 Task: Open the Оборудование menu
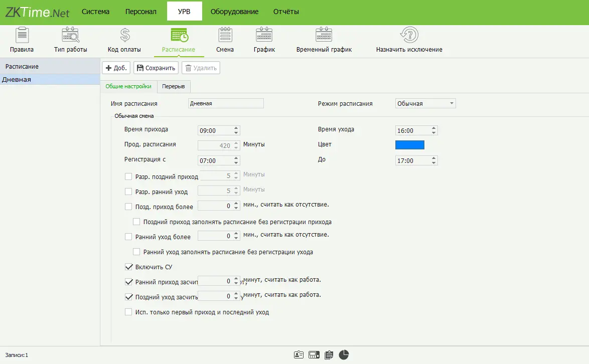[234, 12]
